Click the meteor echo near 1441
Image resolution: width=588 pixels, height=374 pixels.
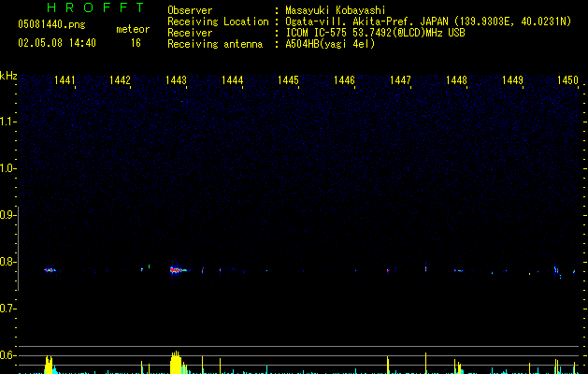[x=50, y=269]
